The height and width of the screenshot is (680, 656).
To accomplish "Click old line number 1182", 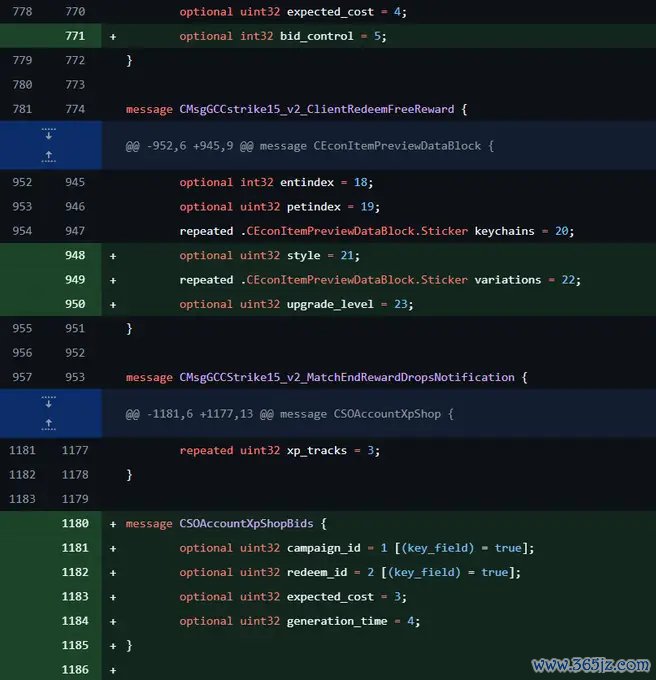I will (x=22, y=474).
